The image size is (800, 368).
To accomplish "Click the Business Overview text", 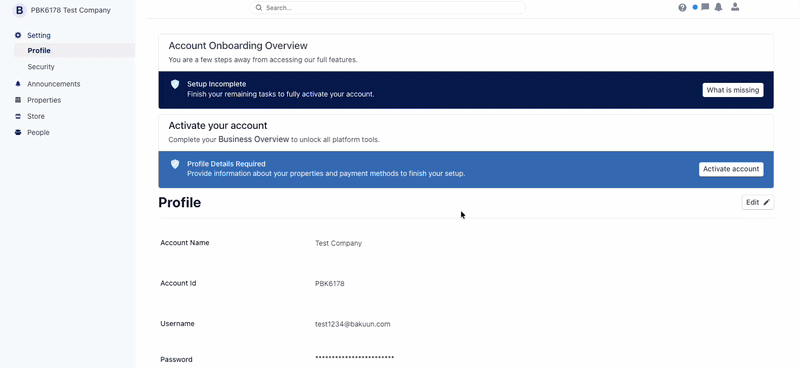I will click(254, 139).
